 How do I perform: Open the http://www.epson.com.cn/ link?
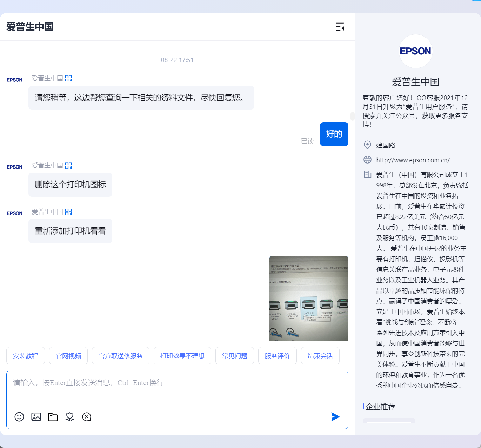click(x=413, y=160)
